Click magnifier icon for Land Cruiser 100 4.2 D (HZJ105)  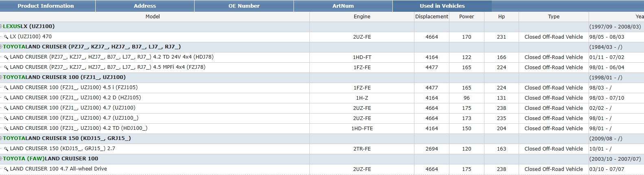point(6,98)
